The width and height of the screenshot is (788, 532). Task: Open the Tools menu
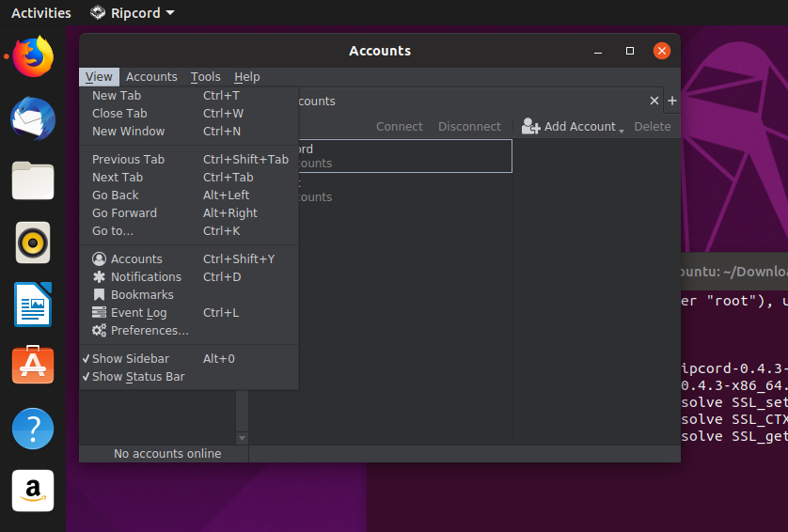point(206,77)
